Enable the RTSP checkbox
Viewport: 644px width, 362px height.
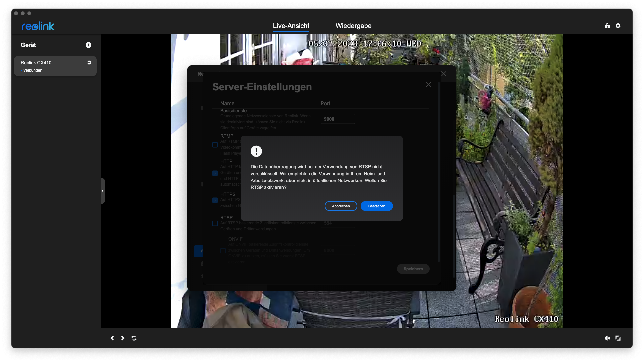[215, 223]
